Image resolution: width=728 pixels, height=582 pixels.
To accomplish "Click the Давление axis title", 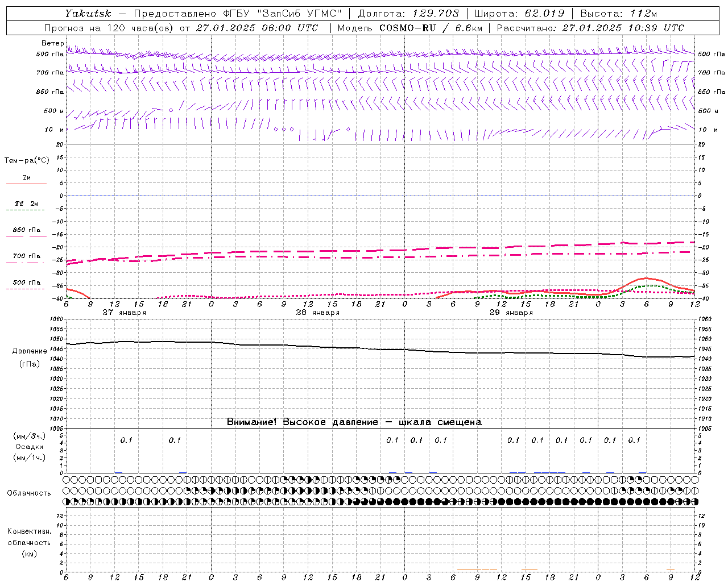I will (x=30, y=351).
